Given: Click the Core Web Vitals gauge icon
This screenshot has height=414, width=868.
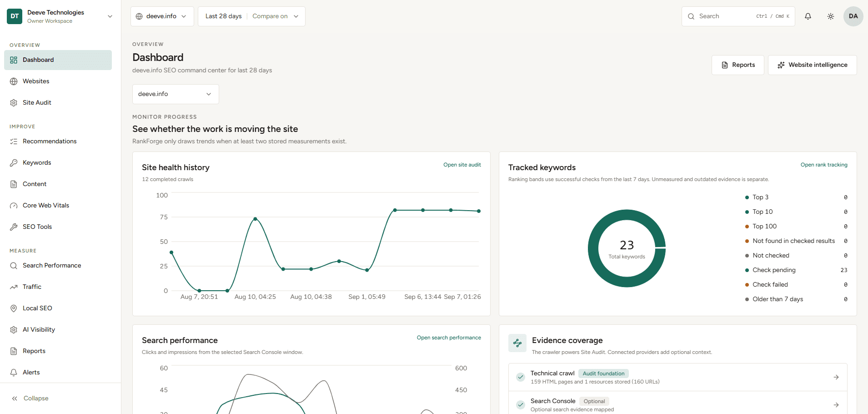Looking at the screenshot, I should point(14,206).
